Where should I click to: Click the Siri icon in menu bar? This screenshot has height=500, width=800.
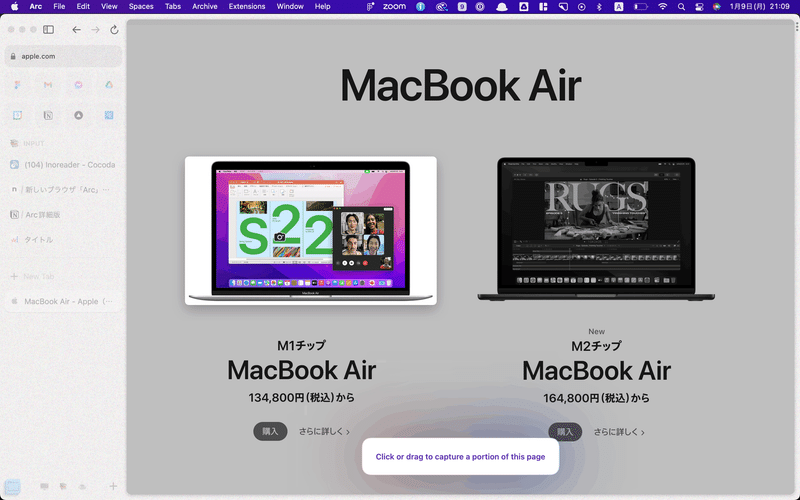click(x=717, y=7)
